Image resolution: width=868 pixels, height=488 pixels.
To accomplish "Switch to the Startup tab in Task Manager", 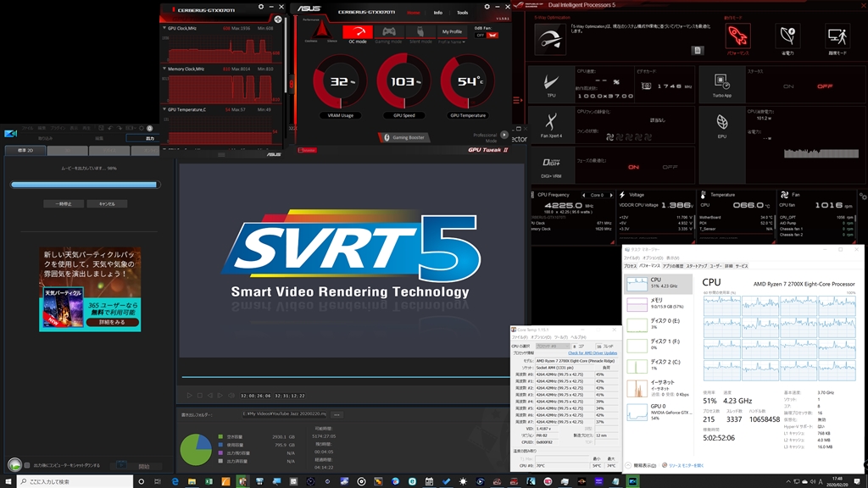I will click(697, 266).
